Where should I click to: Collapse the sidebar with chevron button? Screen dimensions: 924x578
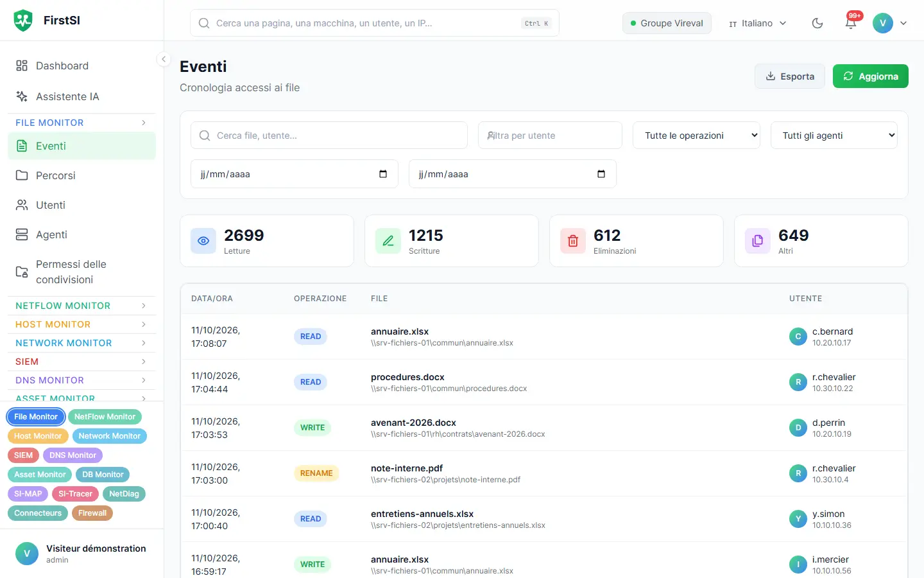(164, 59)
